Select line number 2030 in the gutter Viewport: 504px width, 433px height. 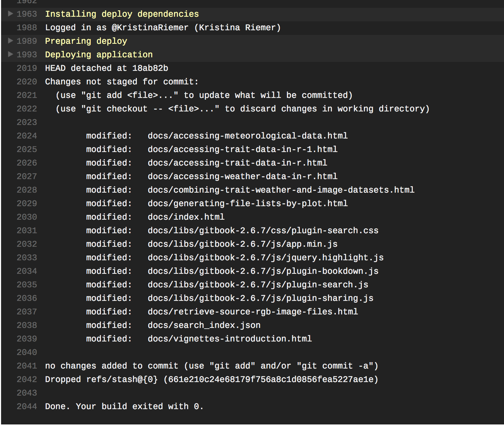click(27, 217)
